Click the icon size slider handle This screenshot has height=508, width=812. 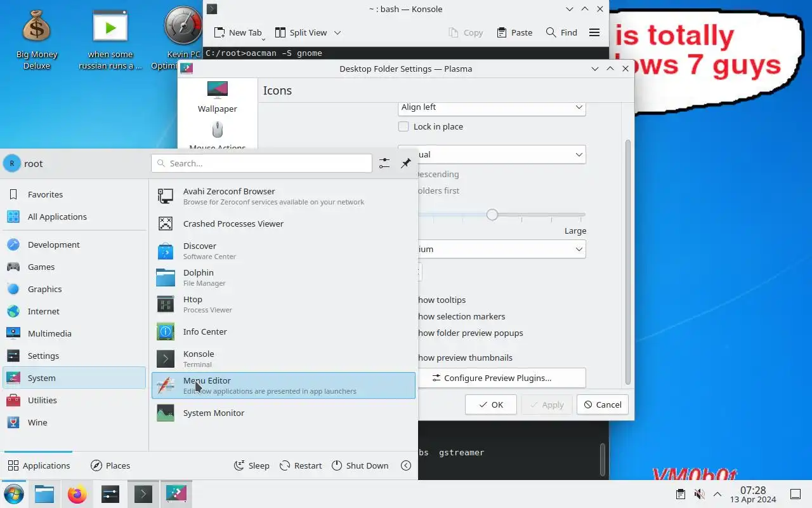click(x=492, y=215)
